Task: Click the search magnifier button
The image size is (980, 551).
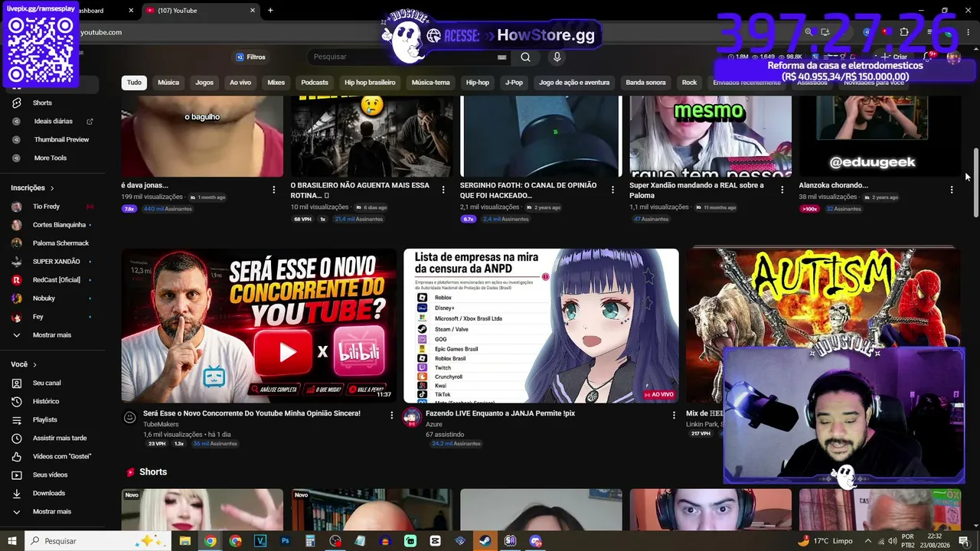Action: [x=525, y=57]
